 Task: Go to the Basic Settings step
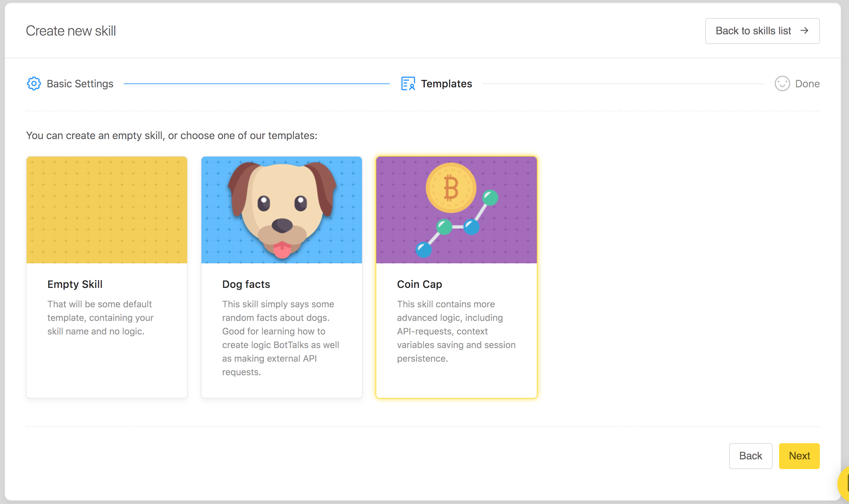click(80, 84)
